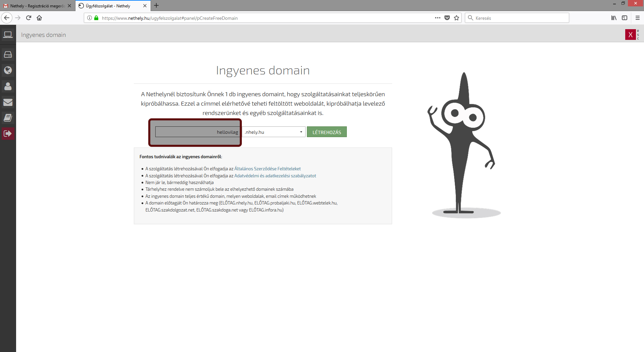
Task: Expand the .nhely.hu domain suffix dropdown
Action: pos(274,132)
